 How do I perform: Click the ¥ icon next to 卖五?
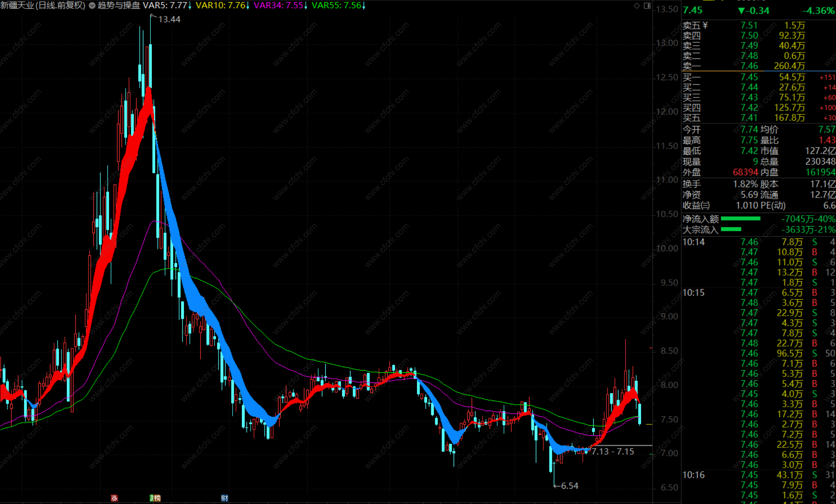[x=705, y=25]
